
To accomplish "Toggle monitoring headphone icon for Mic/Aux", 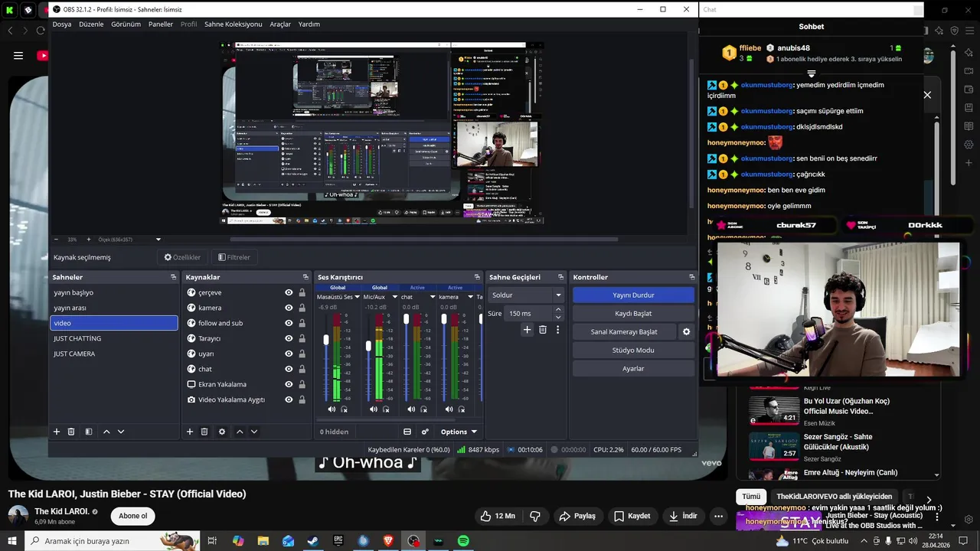I will point(386,409).
